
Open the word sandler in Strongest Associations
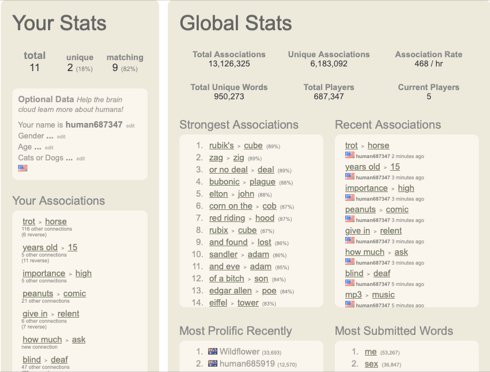(x=223, y=254)
